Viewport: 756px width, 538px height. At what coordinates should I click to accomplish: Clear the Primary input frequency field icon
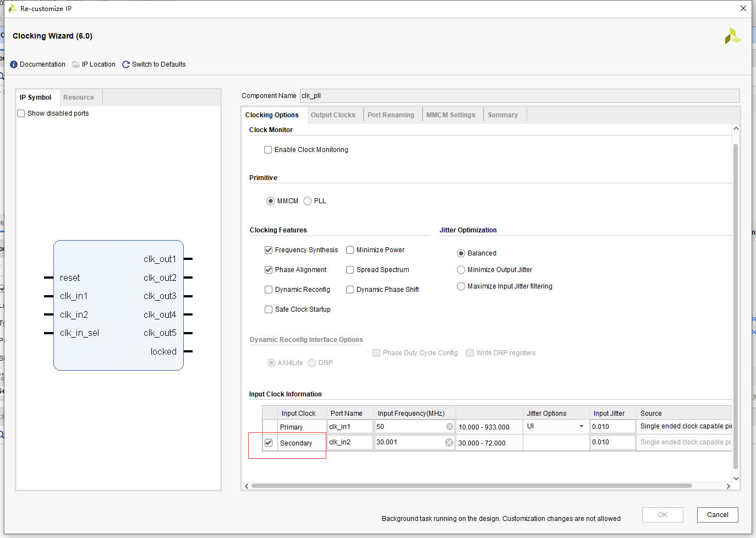click(x=450, y=427)
